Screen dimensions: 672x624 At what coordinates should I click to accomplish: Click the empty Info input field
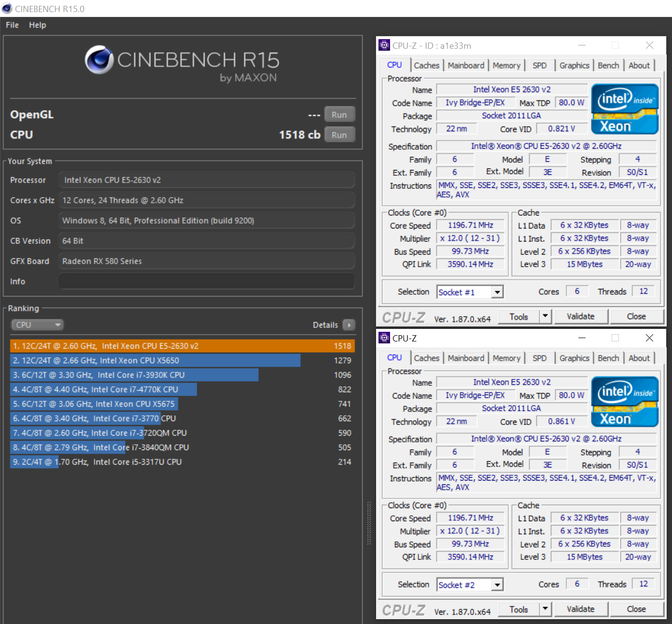pyautogui.click(x=207, y=281)
